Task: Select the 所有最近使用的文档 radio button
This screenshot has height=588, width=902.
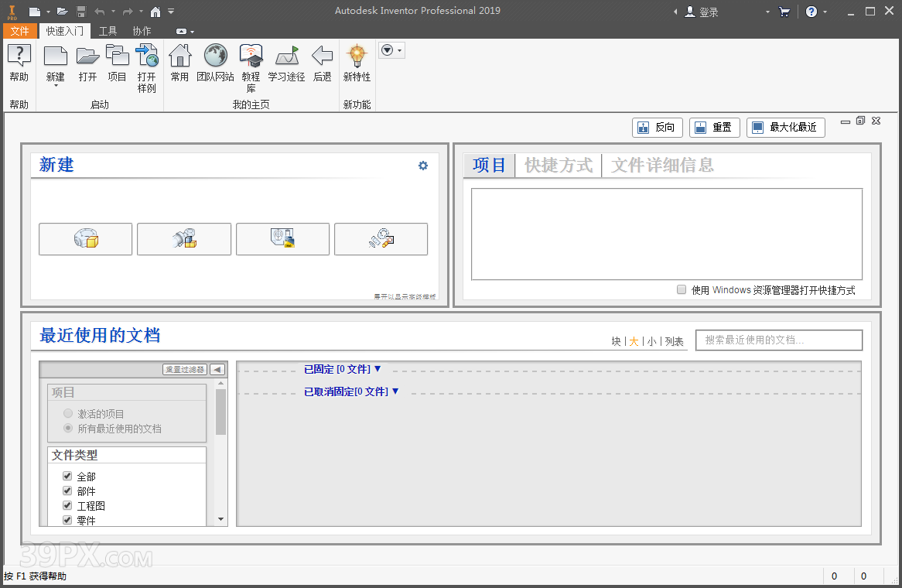Action: pos(68,428)
